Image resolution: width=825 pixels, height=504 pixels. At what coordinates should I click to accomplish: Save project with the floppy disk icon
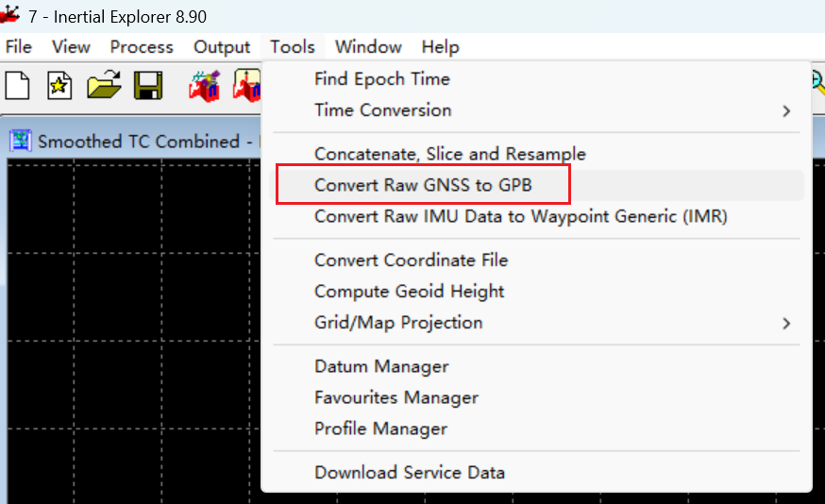tap(148, 85)
